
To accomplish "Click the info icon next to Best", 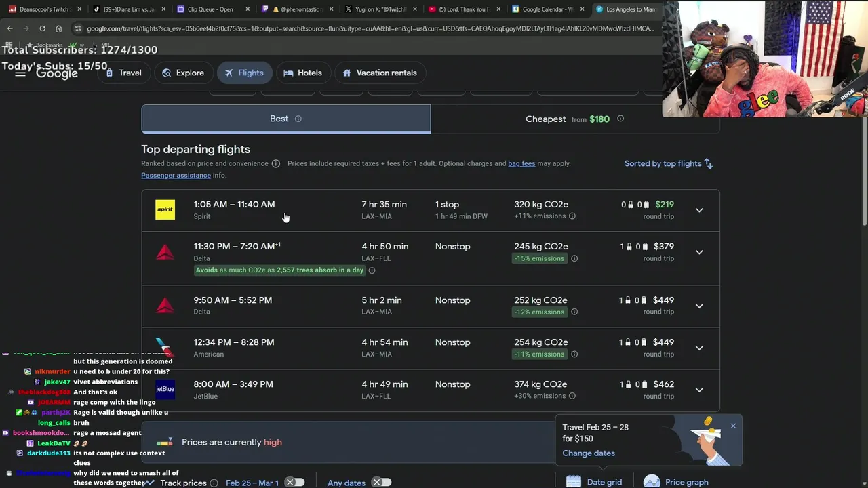I will [x=298, y=119].
